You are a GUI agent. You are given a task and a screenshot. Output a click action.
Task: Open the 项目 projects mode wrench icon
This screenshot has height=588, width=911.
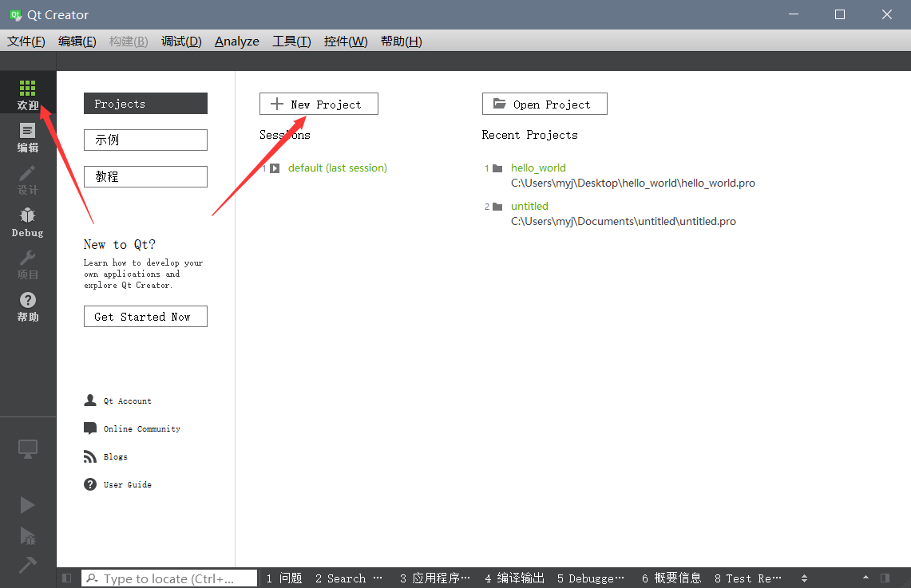click(x=28, y=265)
